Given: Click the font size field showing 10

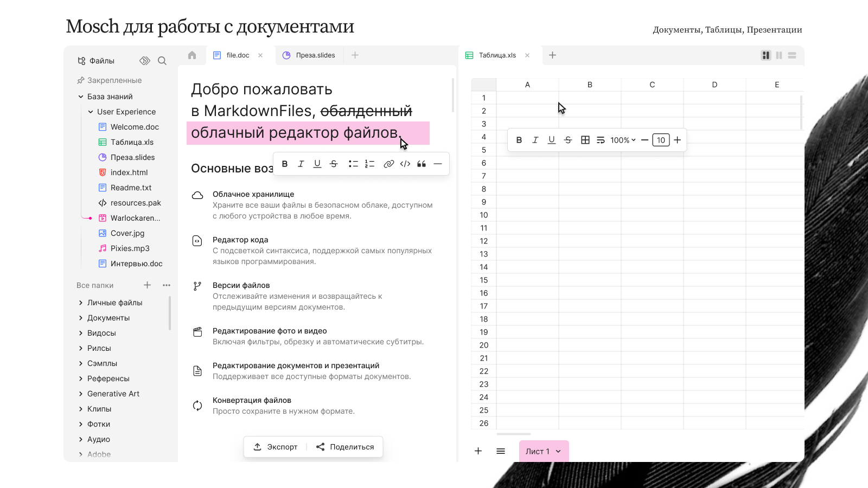Looking at the screenshot, I should (x=660, y=140).
